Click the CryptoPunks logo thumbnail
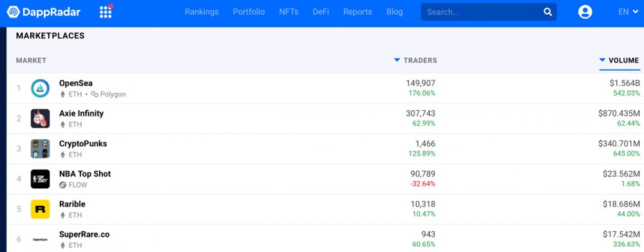This screenshot has height=252, width=644. point(40,149)
